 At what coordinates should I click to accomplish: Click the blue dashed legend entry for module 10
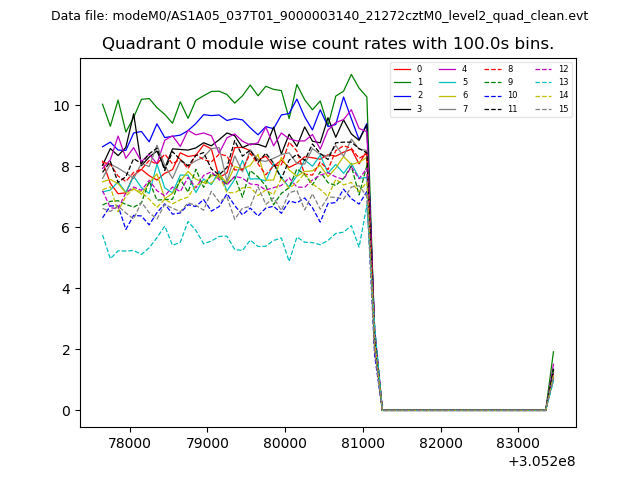pos(494,95)
